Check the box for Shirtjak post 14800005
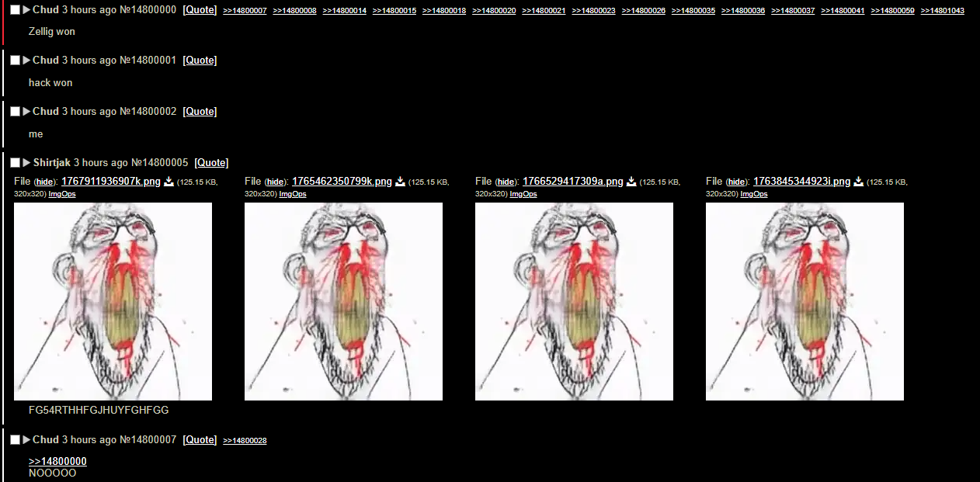The image size is (980, 482). click(15, 163)
